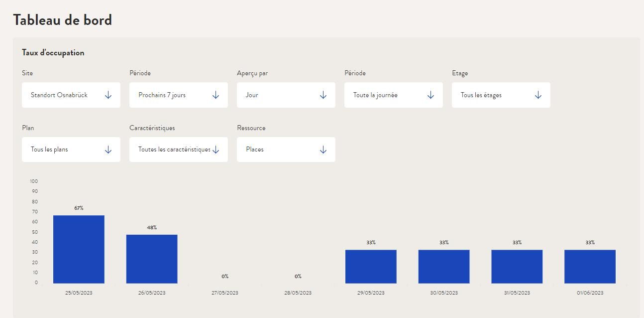
Task: Click the arrow icon in the Standort Osnabrück field
Action: point(108,95)
